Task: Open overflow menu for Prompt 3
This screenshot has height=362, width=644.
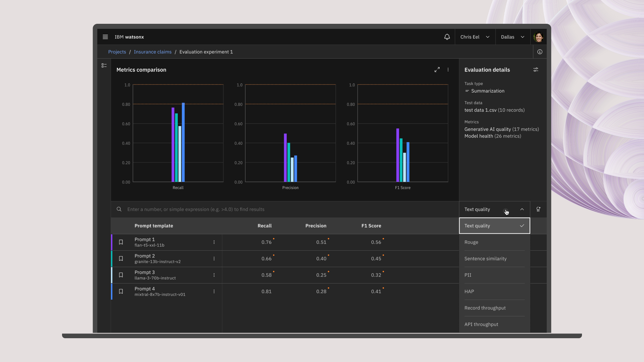Action: 214,275
